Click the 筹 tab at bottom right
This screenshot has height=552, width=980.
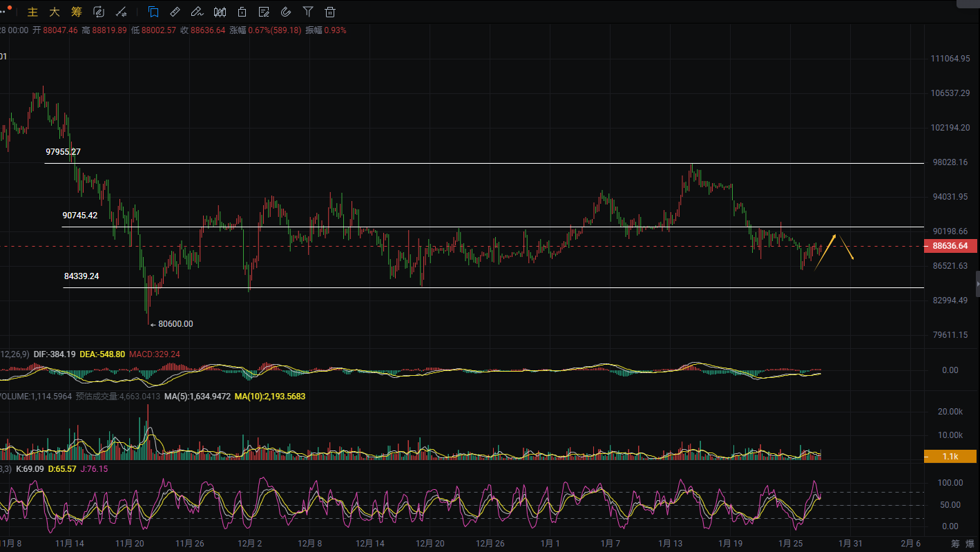tap(954, 544)
